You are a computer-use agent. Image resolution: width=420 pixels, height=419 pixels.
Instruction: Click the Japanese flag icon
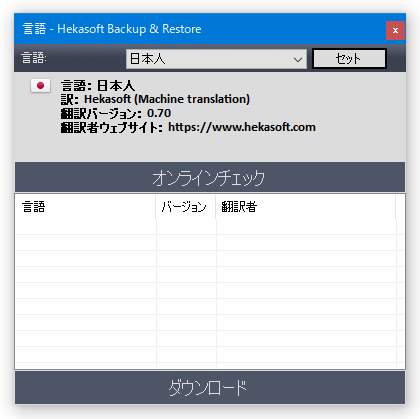click(x=40, y=86)
